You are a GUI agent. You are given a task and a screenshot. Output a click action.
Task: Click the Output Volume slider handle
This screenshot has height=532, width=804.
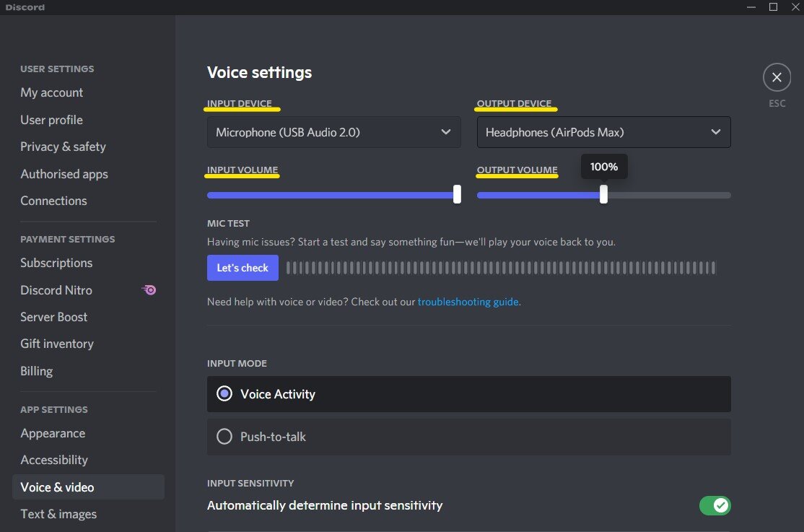[603, 194]
